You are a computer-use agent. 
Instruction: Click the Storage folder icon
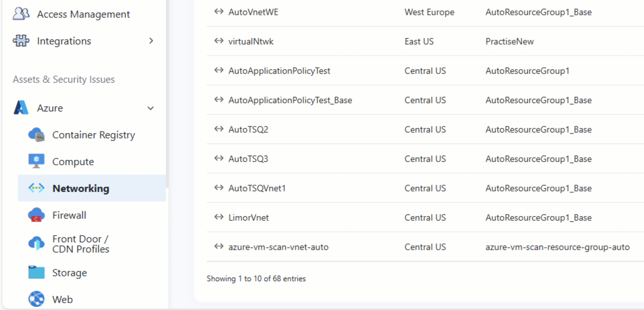36,272
